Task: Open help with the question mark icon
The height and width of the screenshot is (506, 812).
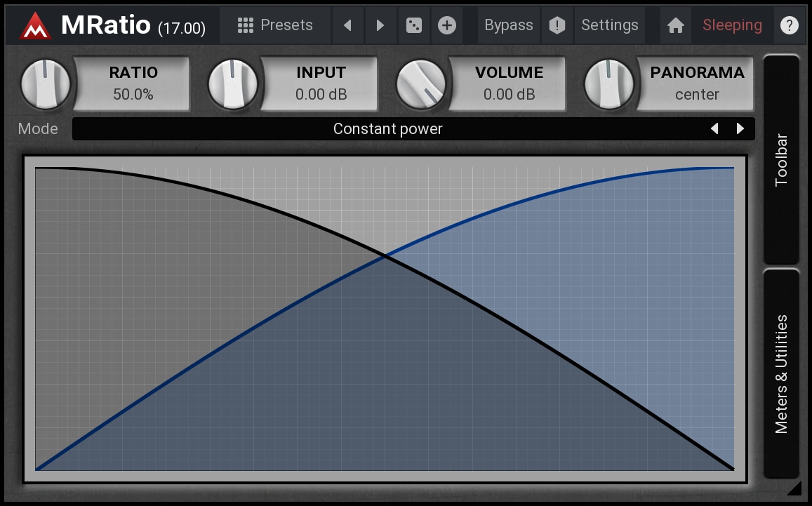Action: (x=789, y=26)
